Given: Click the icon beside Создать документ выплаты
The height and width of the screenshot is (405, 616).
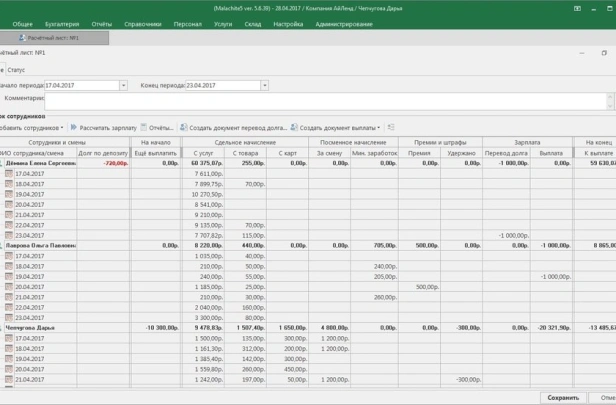Looking at the screenshot, I should 295,128.
